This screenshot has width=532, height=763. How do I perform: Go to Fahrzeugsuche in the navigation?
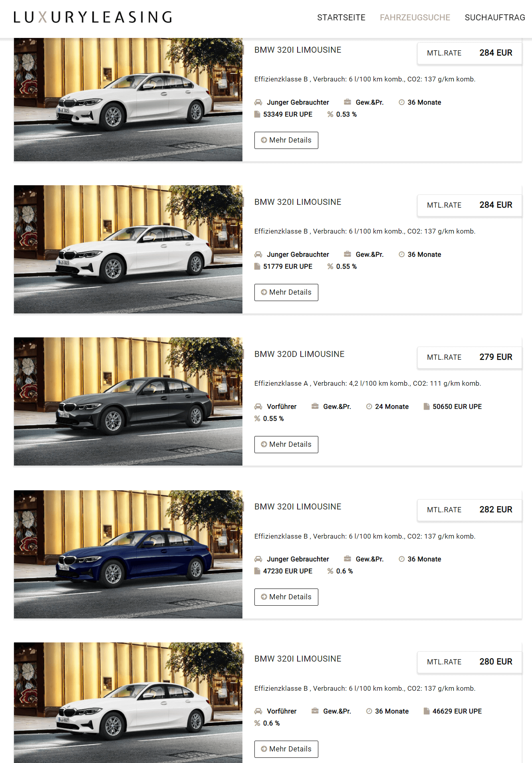pos(415,18)
